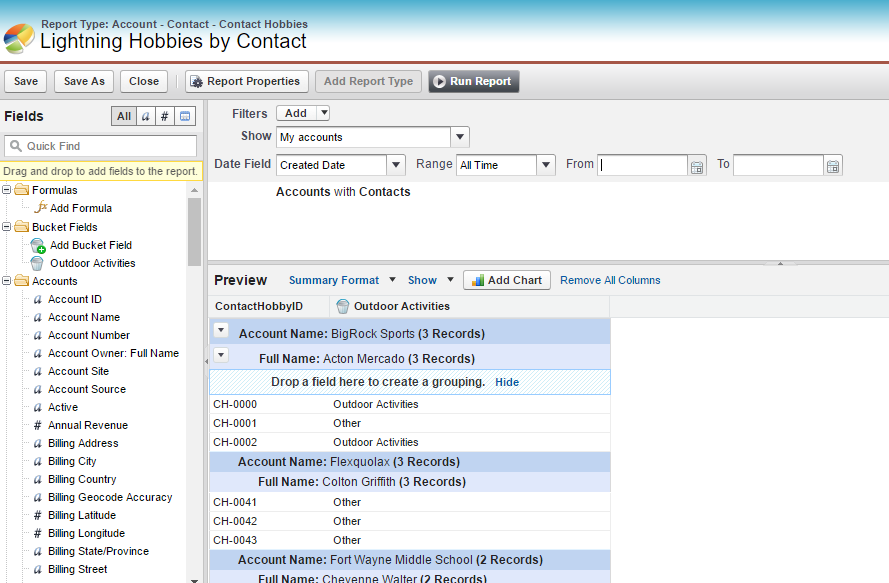Collapse the filters panel divider handle
The height and width of the screenshot is (583, 889).
point(780,263)
